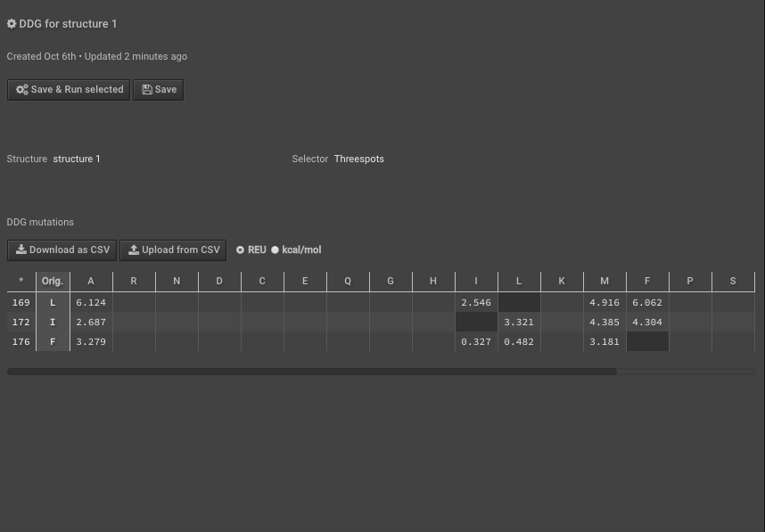Click the horizontal table scrollbar
The width and height of the screenshot is (765, 532).
click(312, 372)
